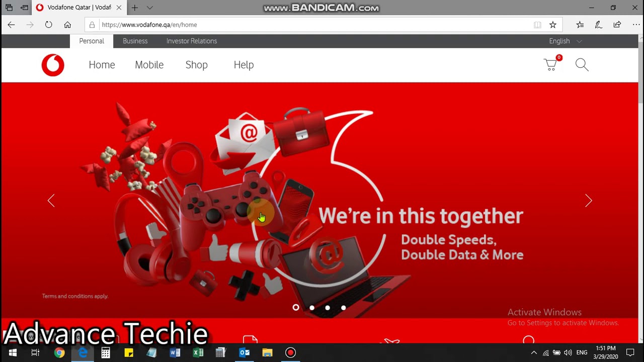Switch to the Personal tab

[92, 41]
